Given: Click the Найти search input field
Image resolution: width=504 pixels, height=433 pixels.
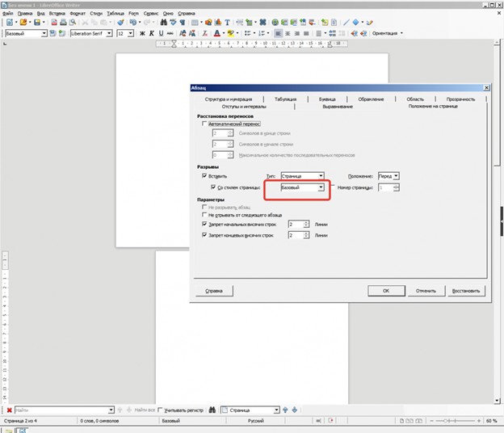Looking at the screenshot, I should click(x=61, y=410).
